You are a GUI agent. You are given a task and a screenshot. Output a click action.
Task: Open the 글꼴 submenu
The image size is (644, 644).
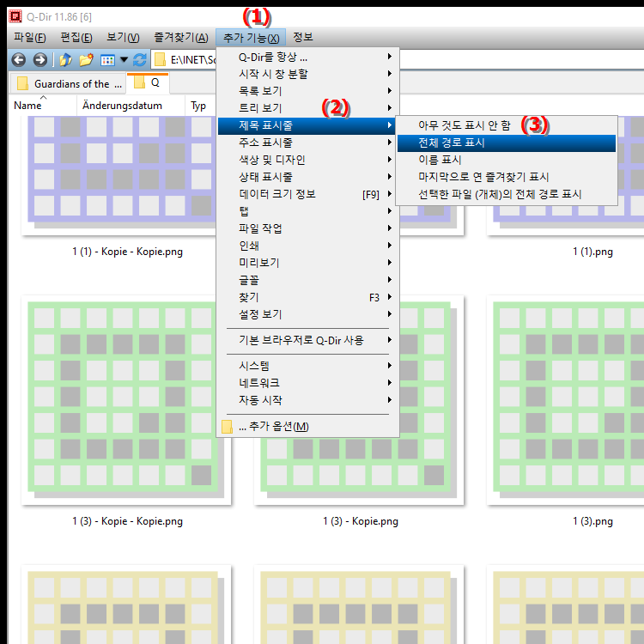point(307,280)
